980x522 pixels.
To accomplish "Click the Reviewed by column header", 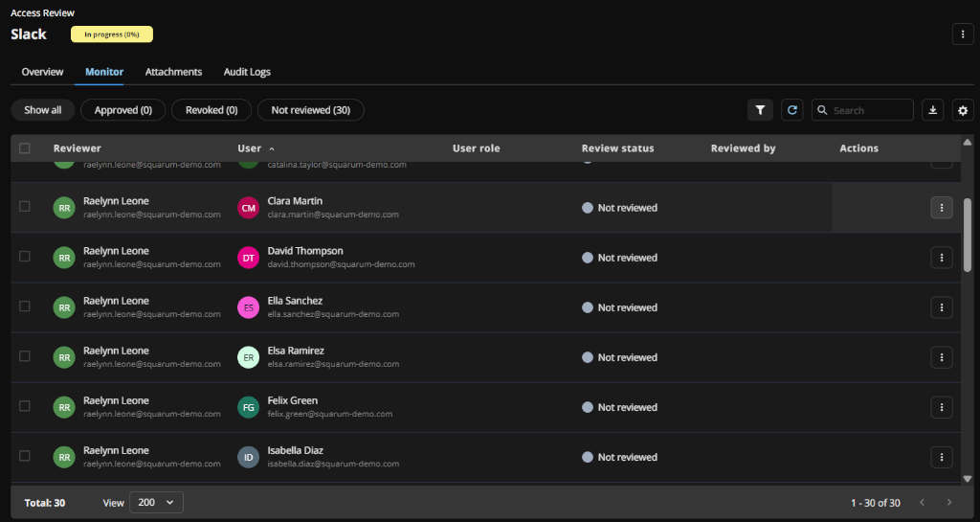I will pyautogui.click(x=743, y=148).
